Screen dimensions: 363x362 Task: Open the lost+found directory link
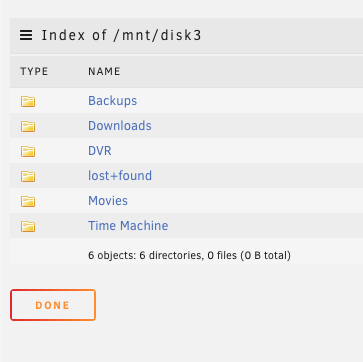120,176
